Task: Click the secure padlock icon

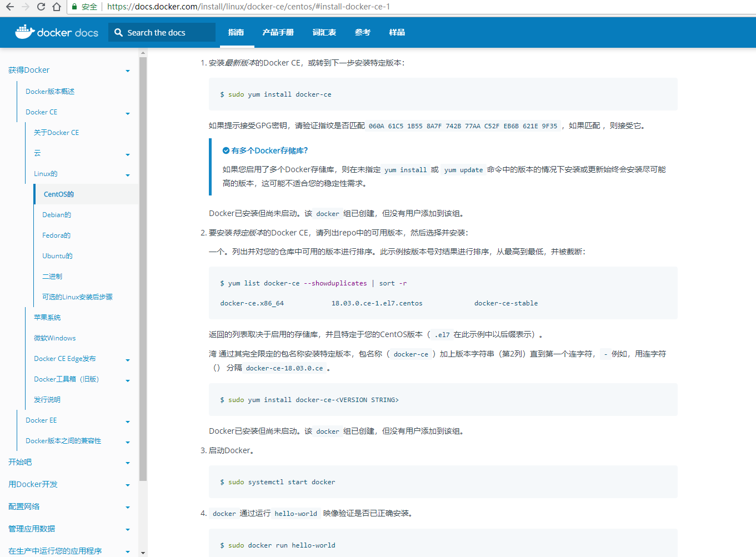Action: pyautogui.click(x=74, y=7)
